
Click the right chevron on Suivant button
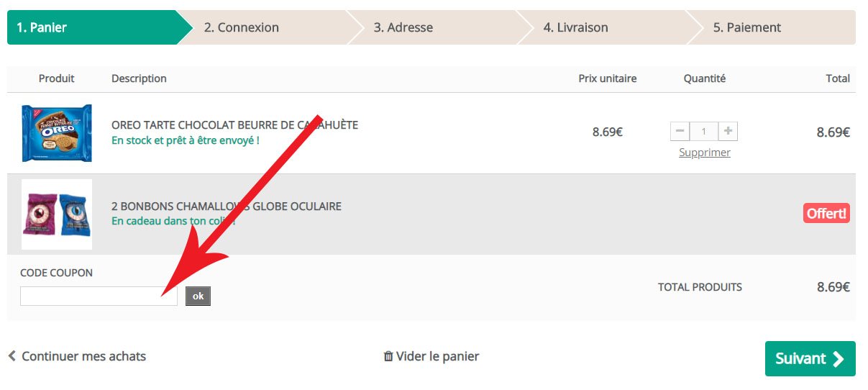(x=839, y=359)
